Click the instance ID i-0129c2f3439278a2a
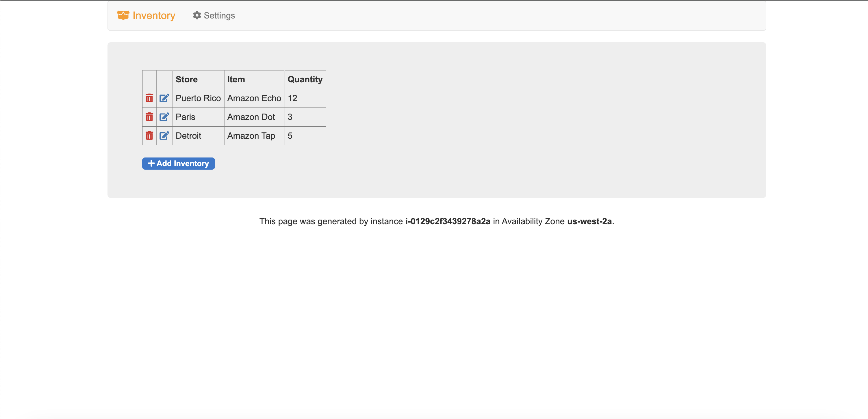This screenshot has width=868, height=419. [448, 221]
